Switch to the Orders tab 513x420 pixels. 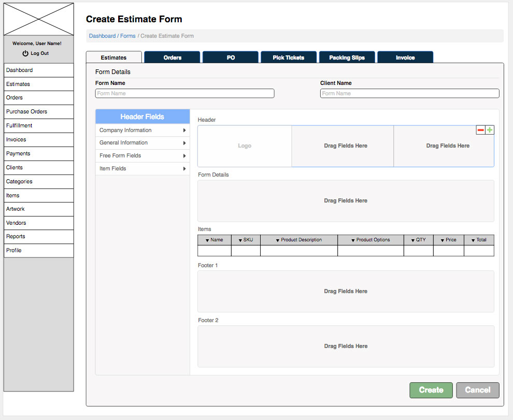coord(172,57)
